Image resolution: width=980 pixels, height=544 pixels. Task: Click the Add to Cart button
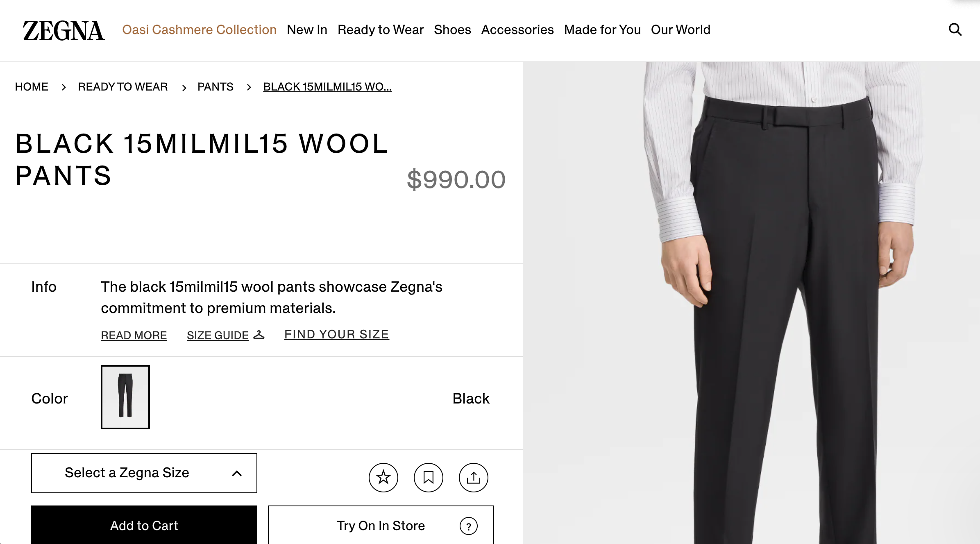pos(144,526)
